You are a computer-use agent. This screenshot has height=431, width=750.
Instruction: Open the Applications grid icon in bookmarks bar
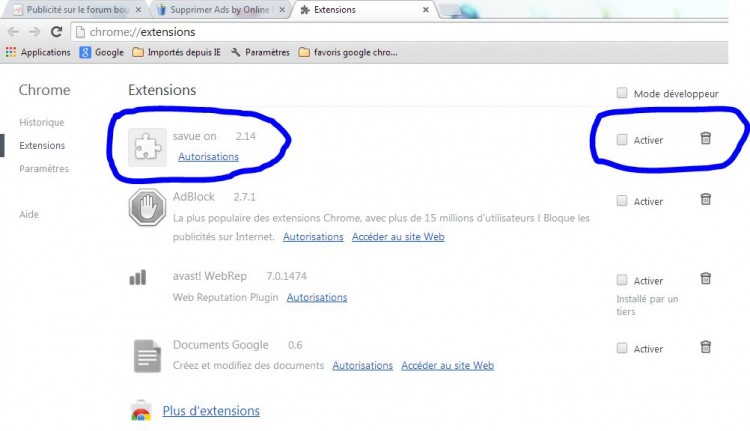click(x=11, y=52)
